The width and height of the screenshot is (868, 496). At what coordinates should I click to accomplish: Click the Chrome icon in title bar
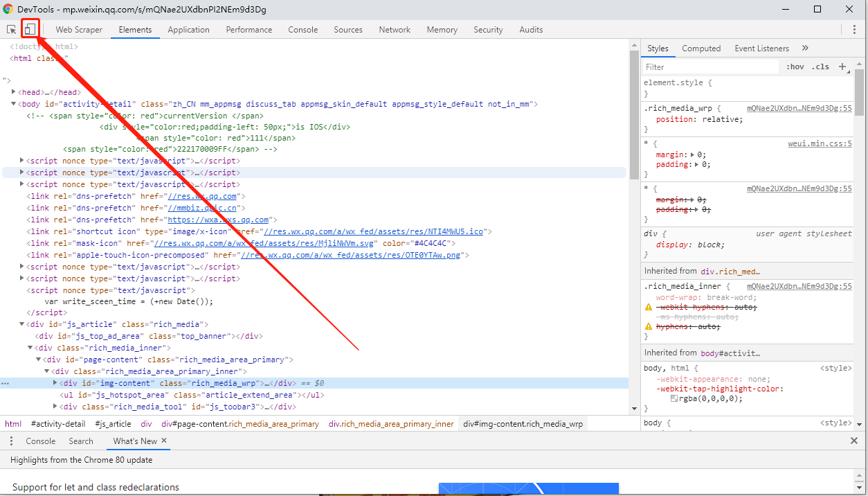coord(8,9)
